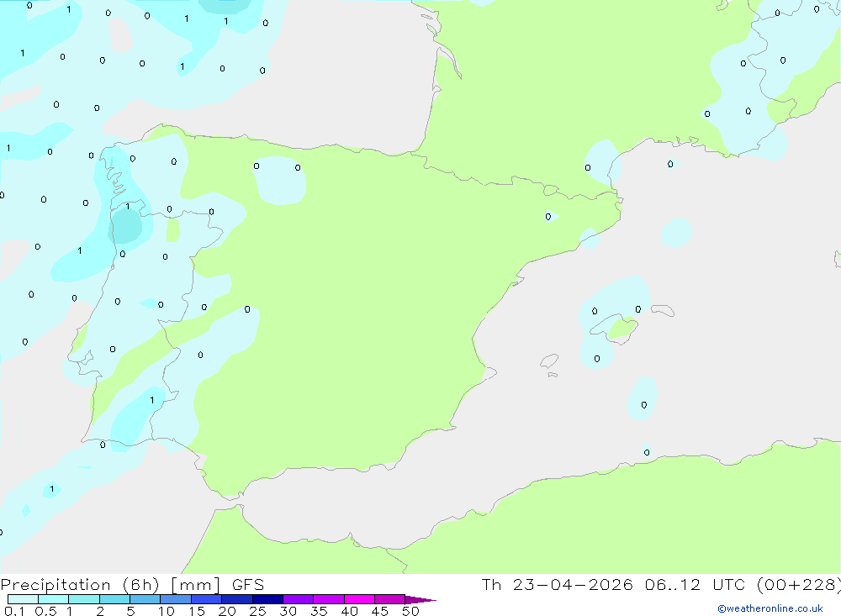841x616 pixels.
Task: Pick the magenta swatch between 40 and 45
Action: tap(359, 599)
